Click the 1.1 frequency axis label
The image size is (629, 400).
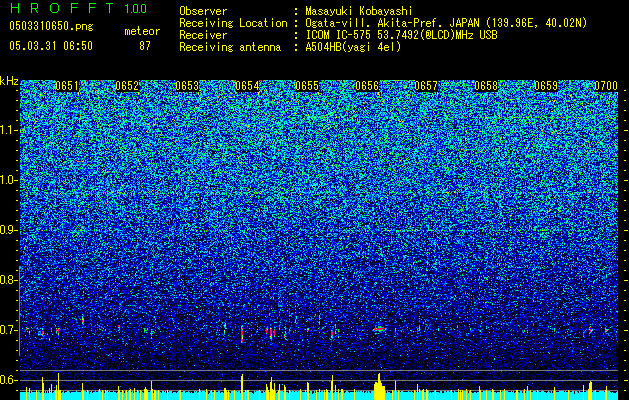point(8,130)
